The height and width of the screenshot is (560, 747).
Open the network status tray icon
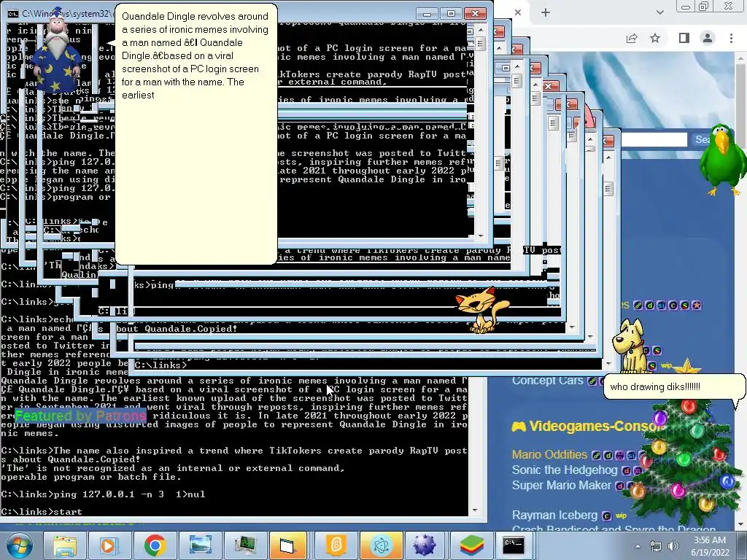(656, 546)
